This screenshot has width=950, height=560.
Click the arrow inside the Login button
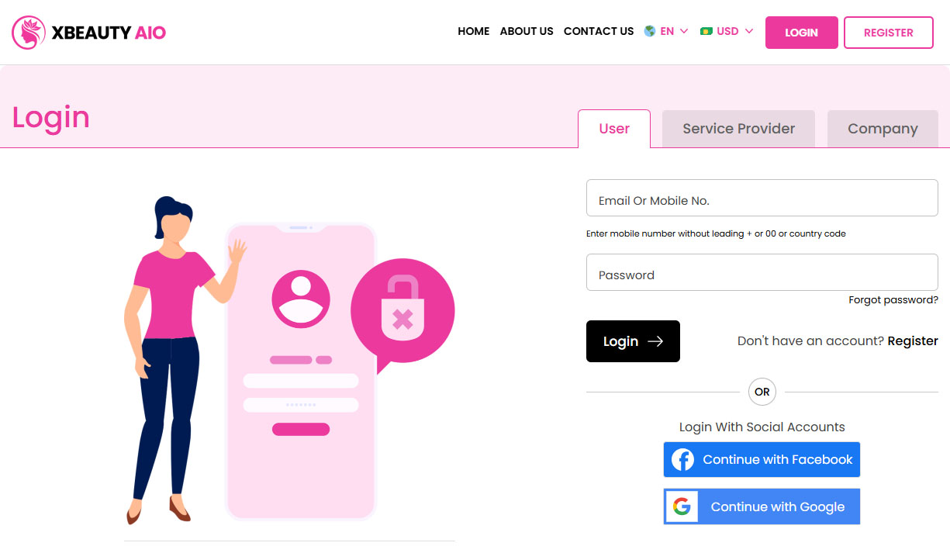(655, 341)
